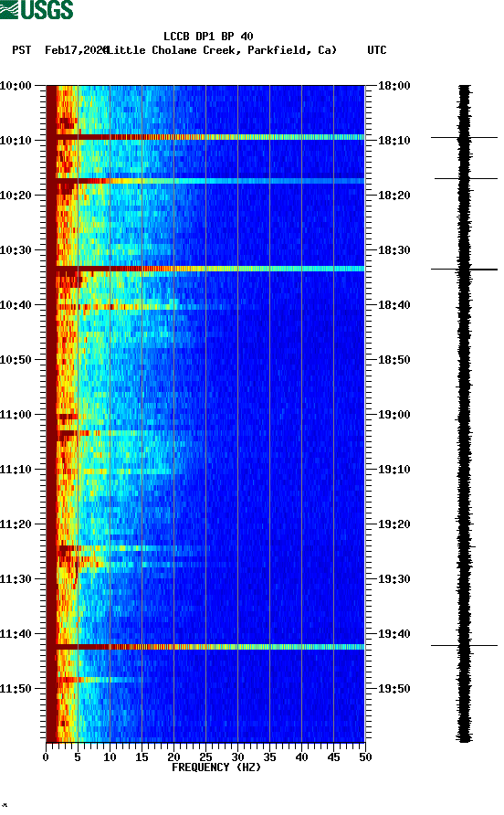The height and width of the screenshot is (815, 504).
Task: Click the '35' frequency axis tick label
Action: point(269,757)
